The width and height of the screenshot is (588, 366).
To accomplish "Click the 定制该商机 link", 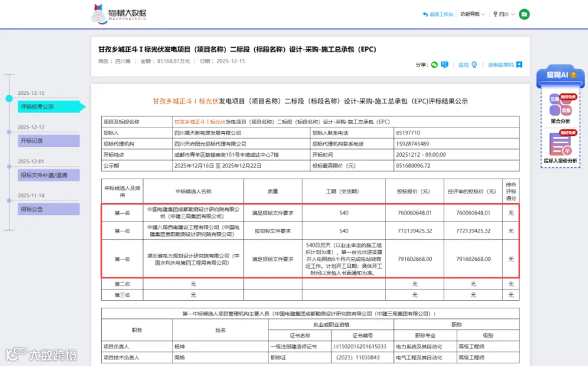I will (501, 65).
